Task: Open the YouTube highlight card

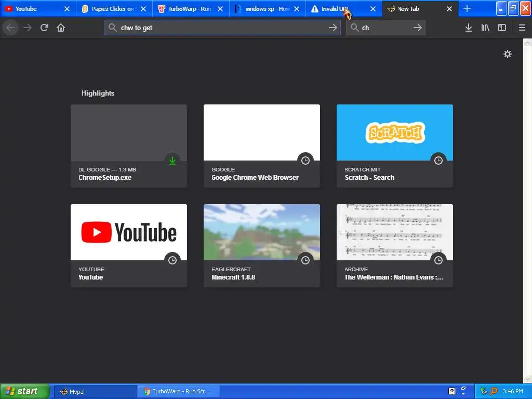Action: click(129, 246)
